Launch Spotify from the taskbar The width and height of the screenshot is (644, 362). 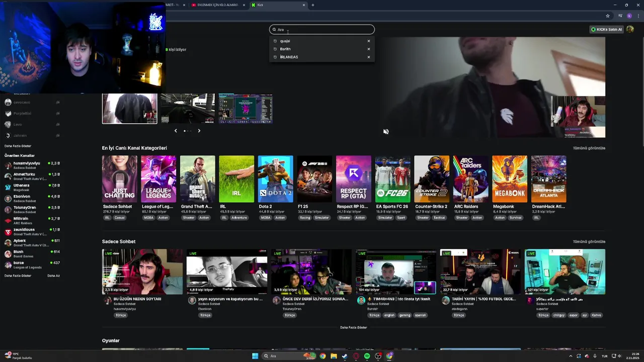367,356
